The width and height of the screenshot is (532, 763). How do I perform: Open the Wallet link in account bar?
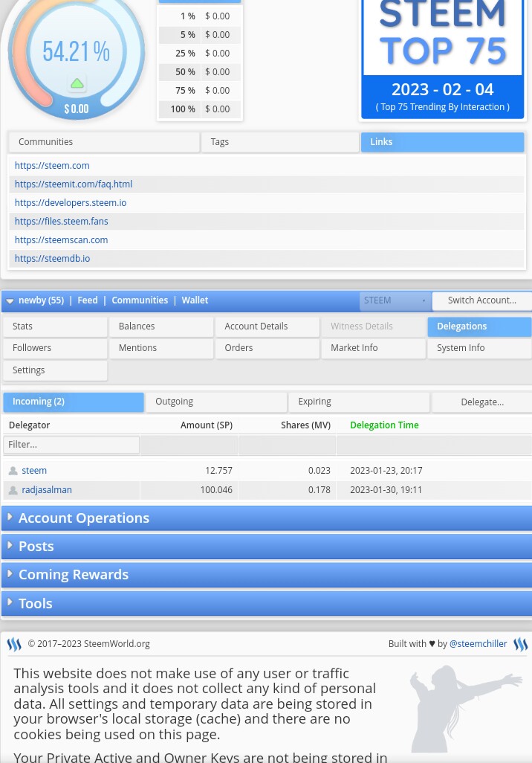click(x=195, y=300)
